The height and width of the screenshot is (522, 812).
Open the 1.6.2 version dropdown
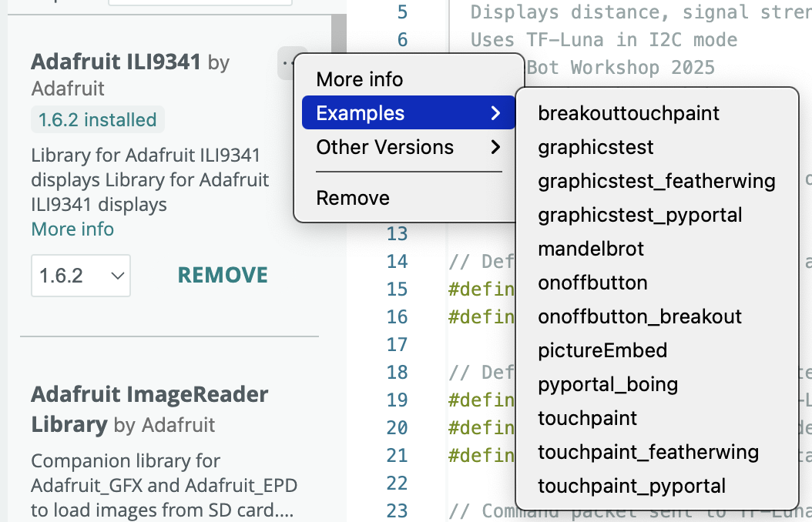(x=81, y=276)
